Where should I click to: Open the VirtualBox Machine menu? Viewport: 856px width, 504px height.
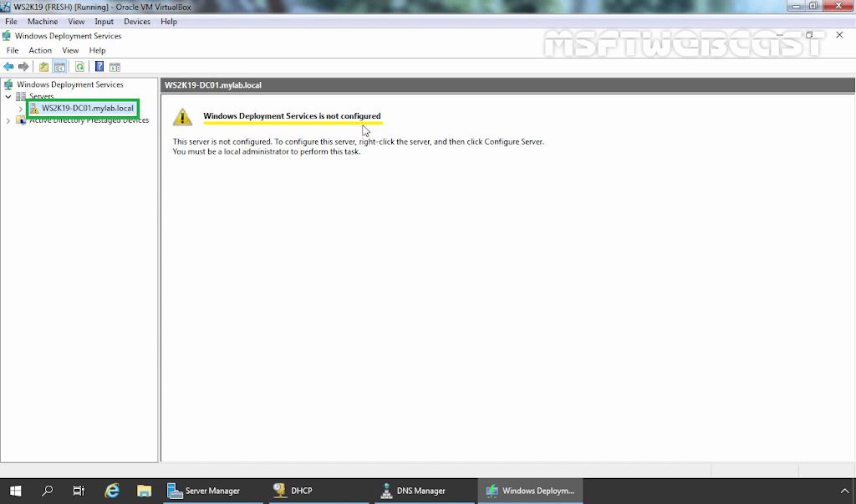(x=43, y=21)
